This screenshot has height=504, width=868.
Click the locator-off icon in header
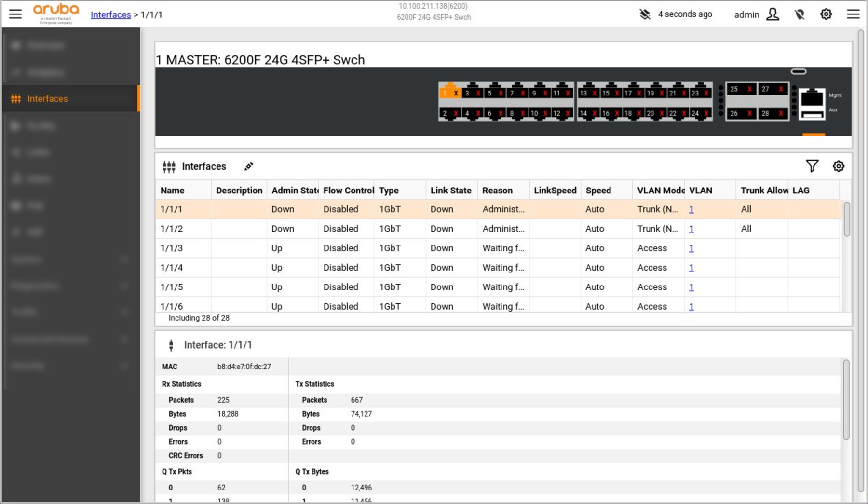pyautogui.click(x=800, y=14)
